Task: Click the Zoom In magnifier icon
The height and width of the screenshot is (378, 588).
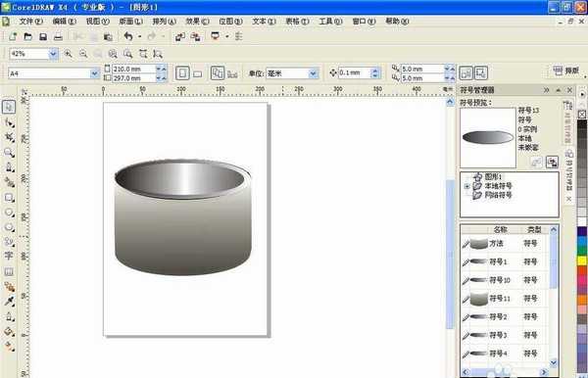Action: pyautogui.click(x=68, y=54)
